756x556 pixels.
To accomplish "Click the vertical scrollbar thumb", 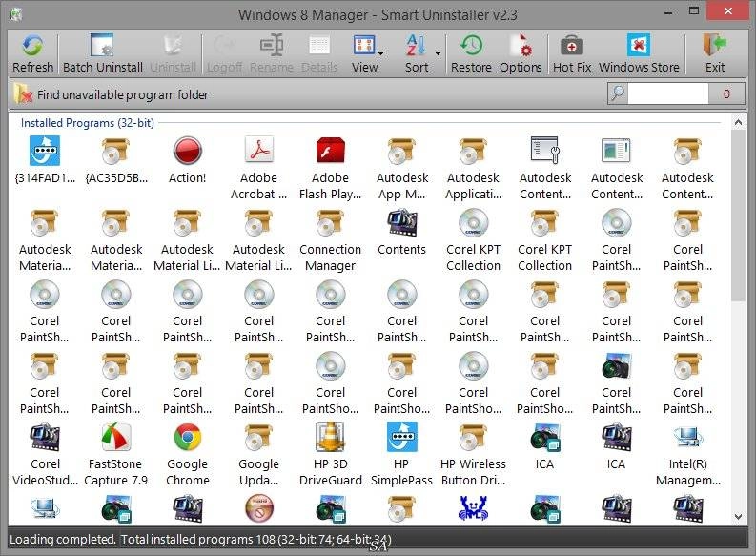I will (738, 216).
